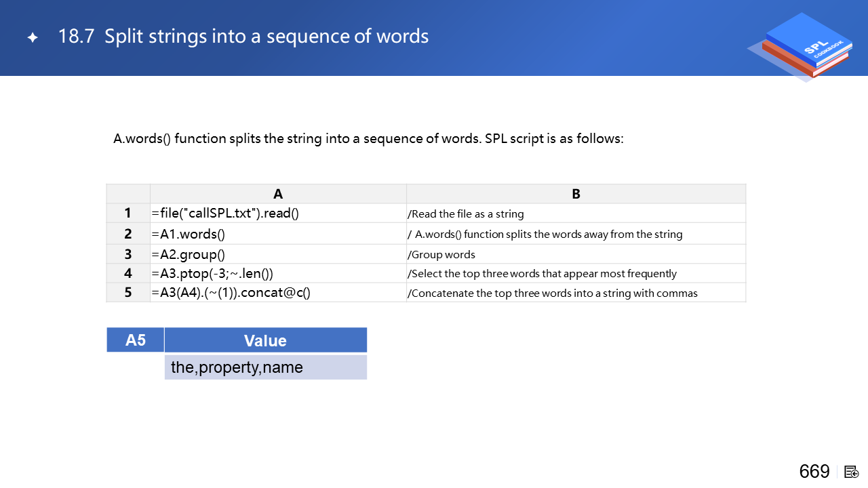Click the star bullet beside the slide title
Screen dimensions: 868x488
click(x=33, y=37)
